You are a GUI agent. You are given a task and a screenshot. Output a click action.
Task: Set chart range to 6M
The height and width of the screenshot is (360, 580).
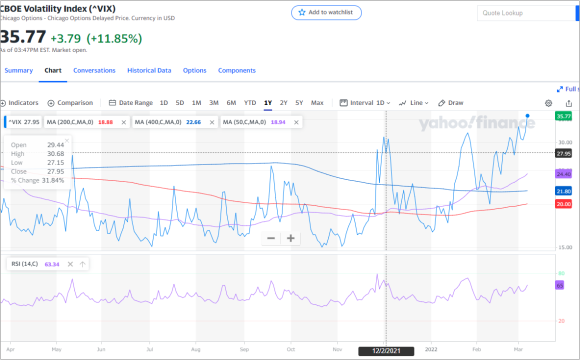pyautogui.click(x=231, y=103)
